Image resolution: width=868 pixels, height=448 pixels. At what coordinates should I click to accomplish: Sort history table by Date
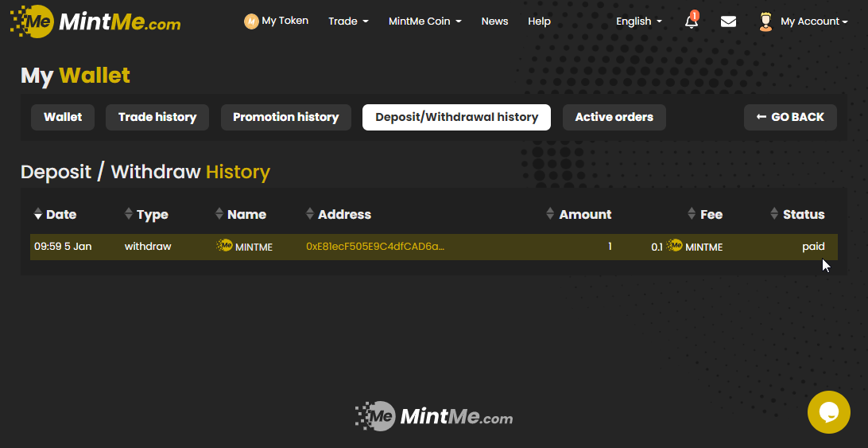(56, 214)
